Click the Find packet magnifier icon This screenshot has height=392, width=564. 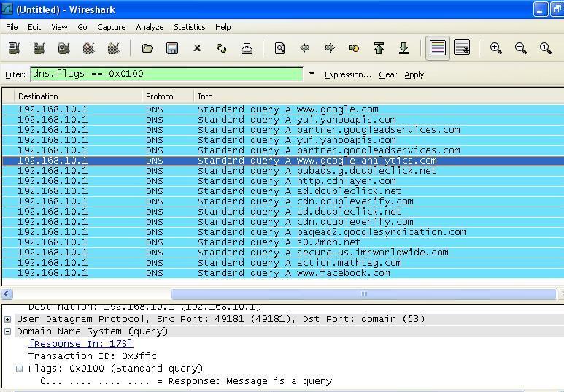pyautogui.click(x=279, y=48)
